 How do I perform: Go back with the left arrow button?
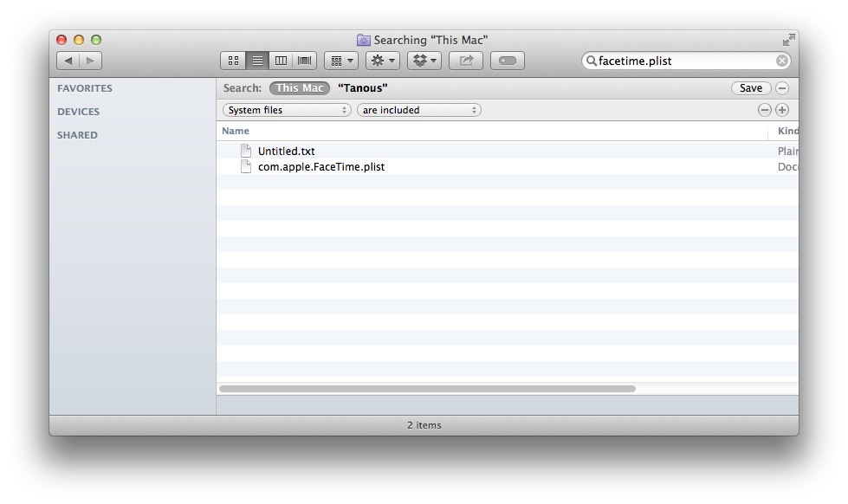click(68, 61)
